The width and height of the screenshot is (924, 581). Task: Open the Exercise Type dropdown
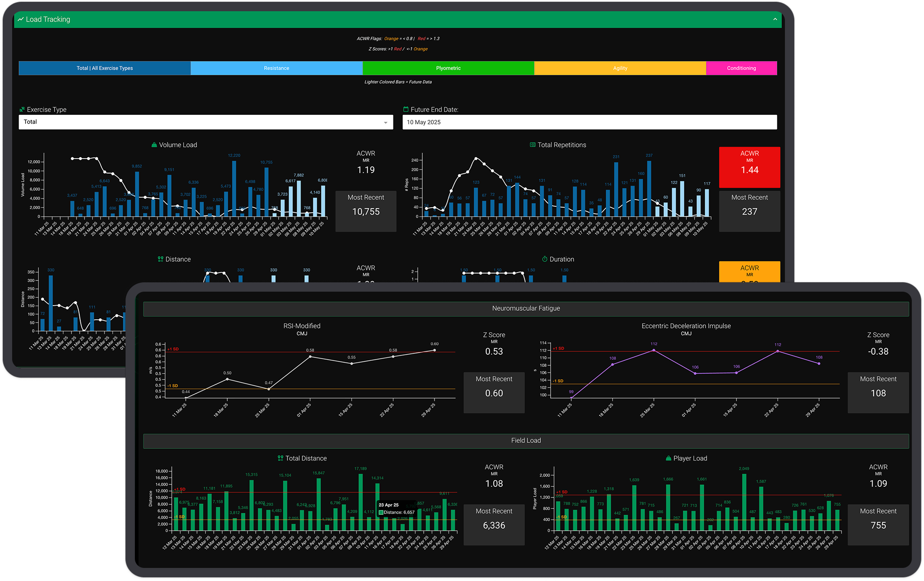206,122
